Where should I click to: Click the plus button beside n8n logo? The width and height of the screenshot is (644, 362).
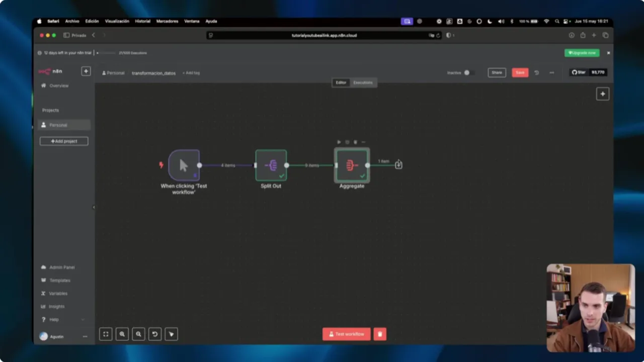[x=86, y=71]
